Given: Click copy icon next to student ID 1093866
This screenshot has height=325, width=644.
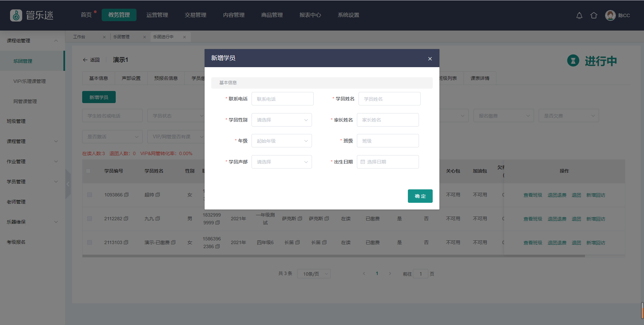Looking at the screenshot, I should click(x=126, y=195).
